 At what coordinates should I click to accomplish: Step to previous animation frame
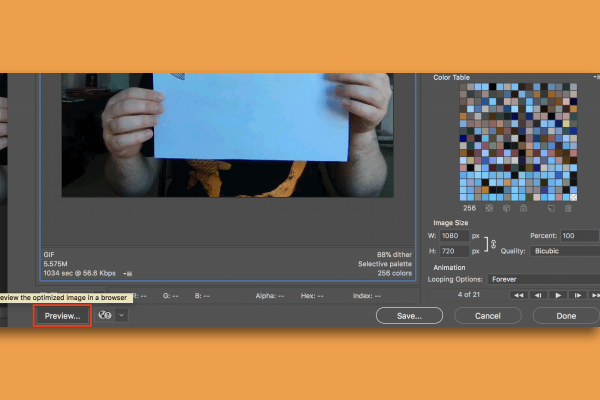[x=538, y=295]
